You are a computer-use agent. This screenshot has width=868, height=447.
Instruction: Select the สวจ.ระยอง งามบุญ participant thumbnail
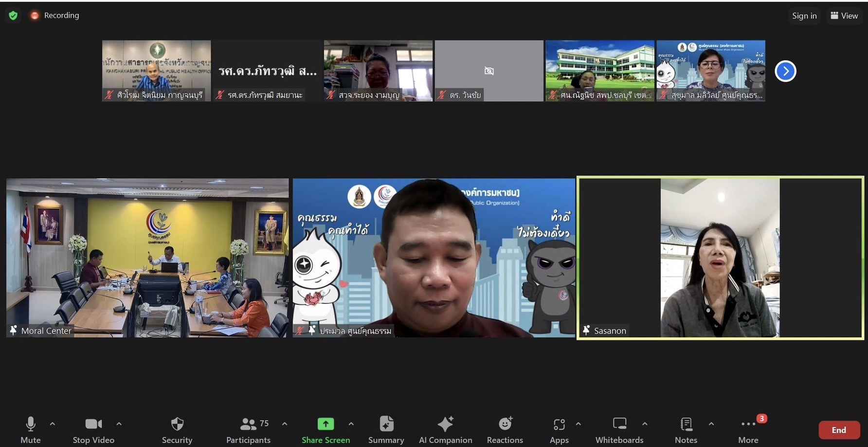pos(378,71)
